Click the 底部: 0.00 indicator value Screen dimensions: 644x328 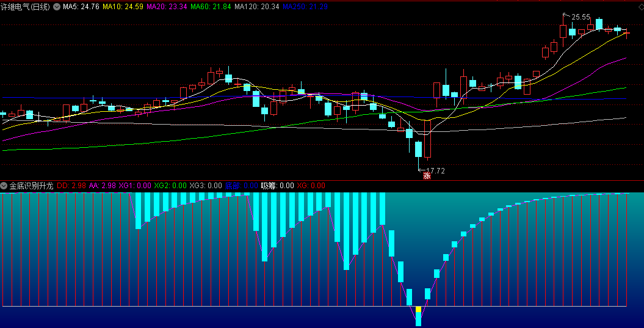point(242,186)
